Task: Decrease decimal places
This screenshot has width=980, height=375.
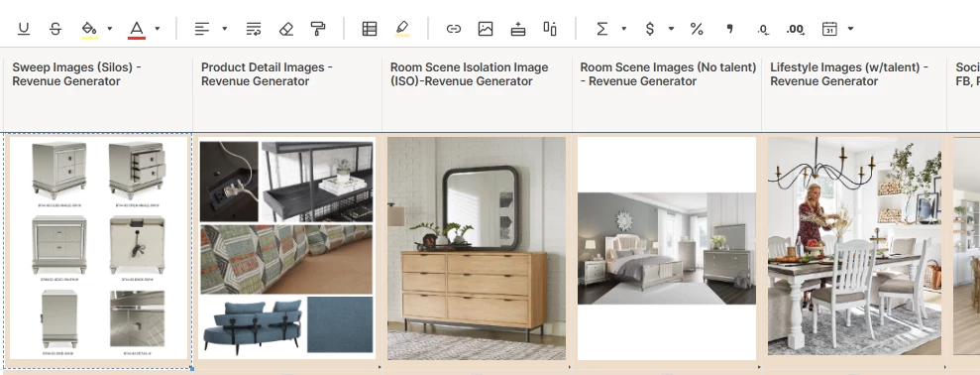Action: pyautogui.click(x=763, y=29)
